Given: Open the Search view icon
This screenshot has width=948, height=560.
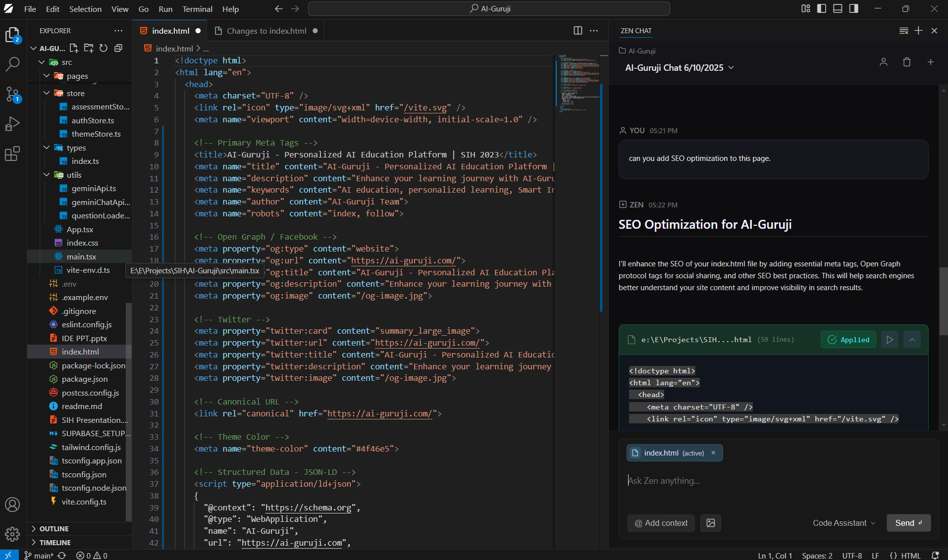Looking at the screenshot, I should [x=12, y=64].
